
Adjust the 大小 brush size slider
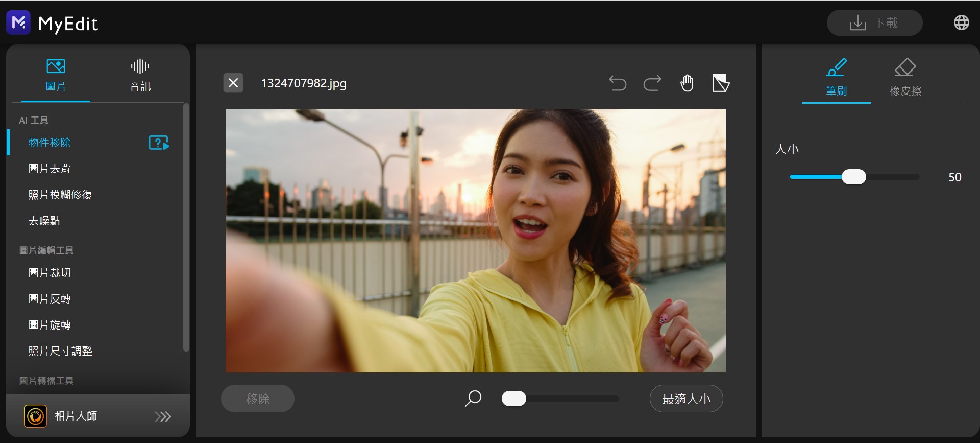(854, 177)
